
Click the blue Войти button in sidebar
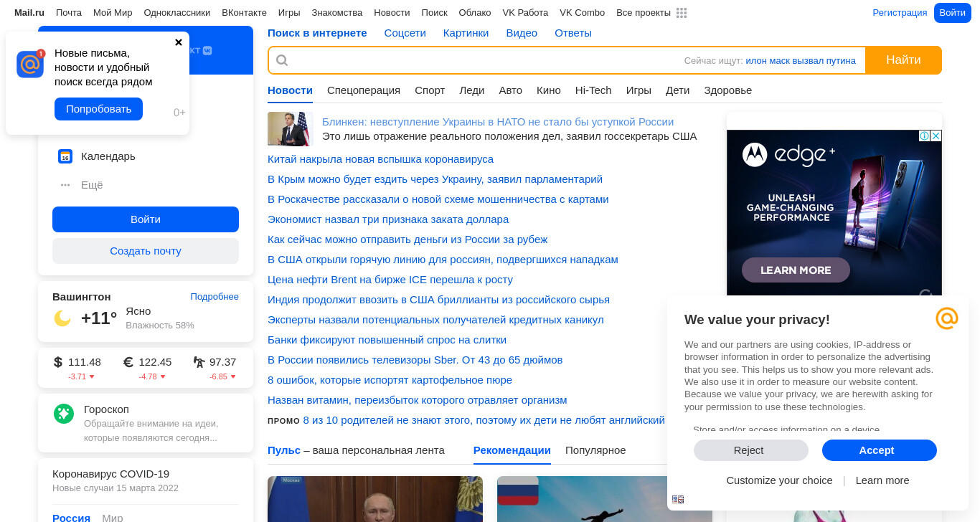(x=146, y=219)
